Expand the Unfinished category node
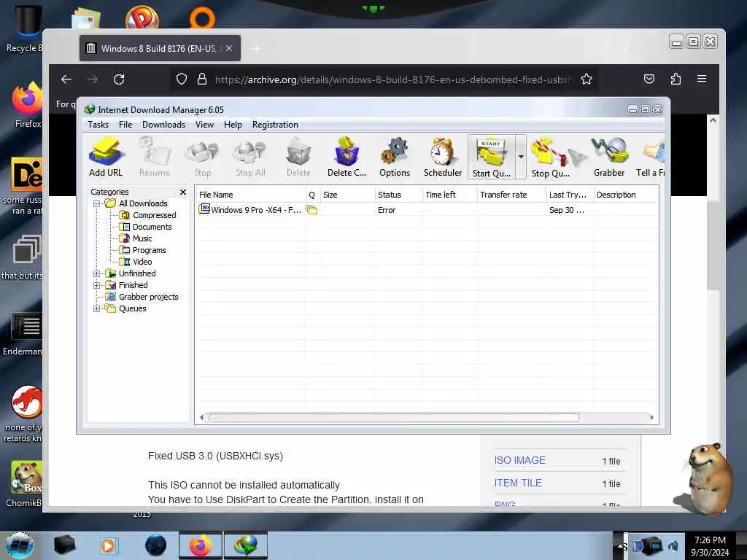This screenshot has width=747, height=560. coord(97,274)
